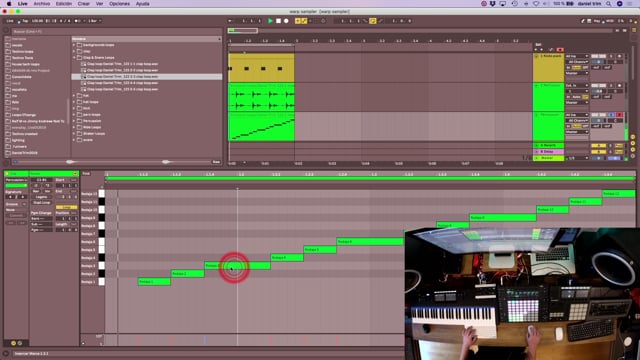Image resolution: width=640 pixels, height=360 pixels.
Task: Expand the 'Percussion' folder in browser
Action: click(74, 121)
